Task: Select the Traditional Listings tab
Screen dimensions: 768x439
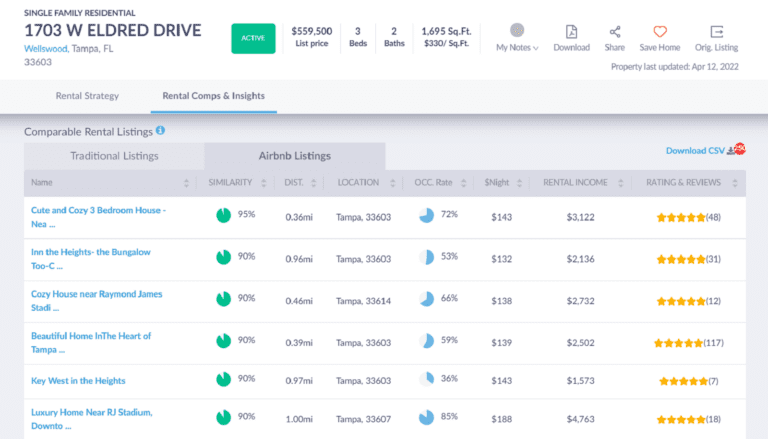Action: (114, 156)
